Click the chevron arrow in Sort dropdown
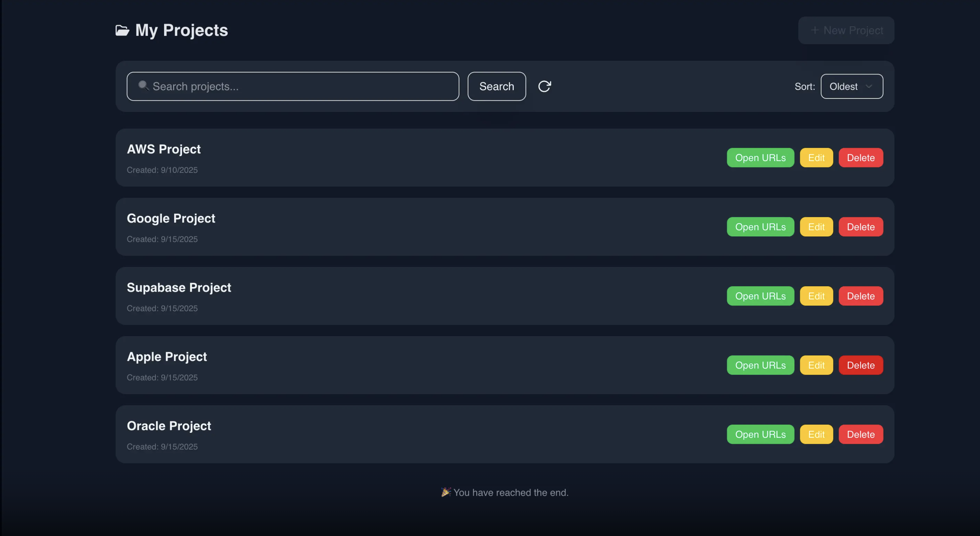Image resolution: width=980 pixels, height=536 pixels. point(869,86)
